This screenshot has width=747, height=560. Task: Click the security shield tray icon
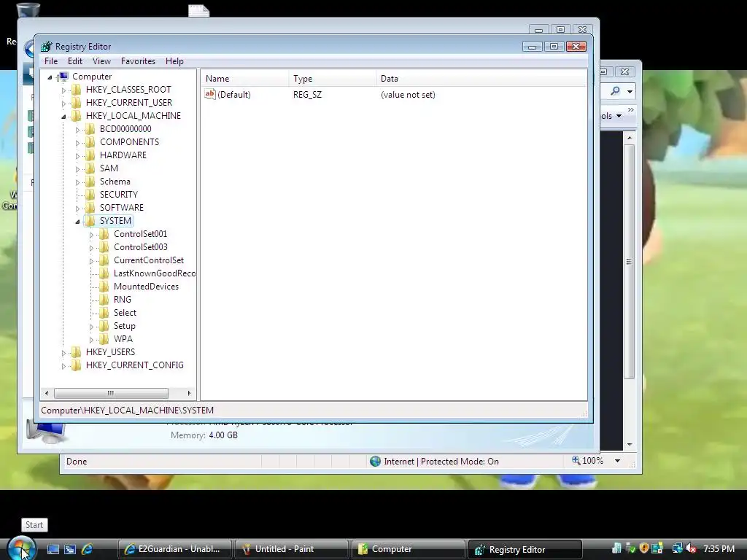click(644, 548)
